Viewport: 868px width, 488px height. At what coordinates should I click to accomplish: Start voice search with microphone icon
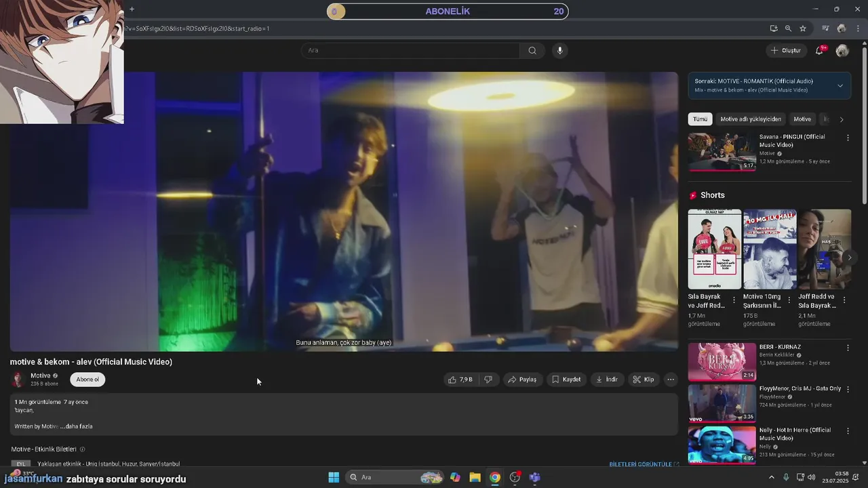(x=559, y=50)
